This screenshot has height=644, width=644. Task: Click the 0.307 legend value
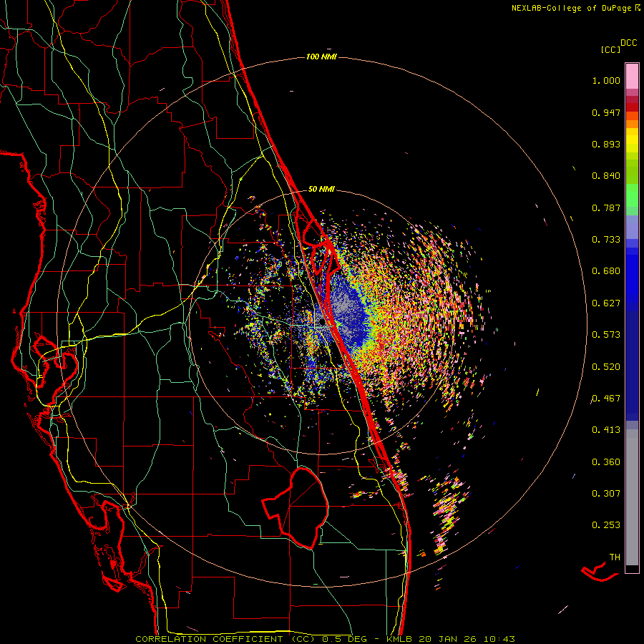(606, 494)
